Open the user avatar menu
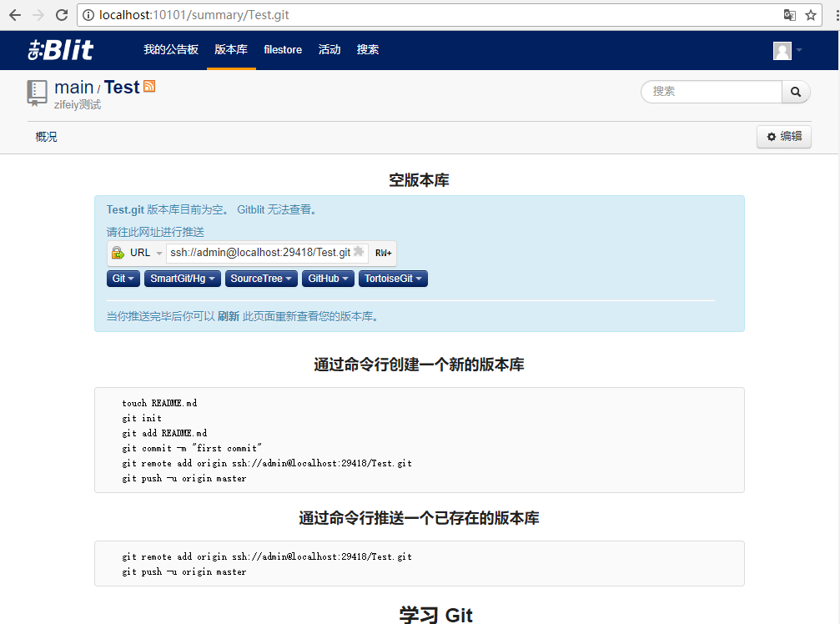 click(x=787, y=50)
